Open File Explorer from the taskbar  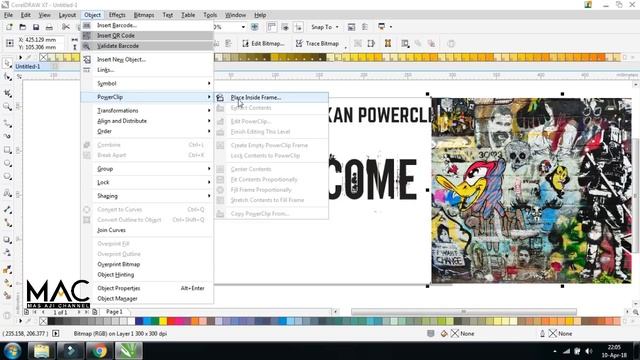coord(41,351)
